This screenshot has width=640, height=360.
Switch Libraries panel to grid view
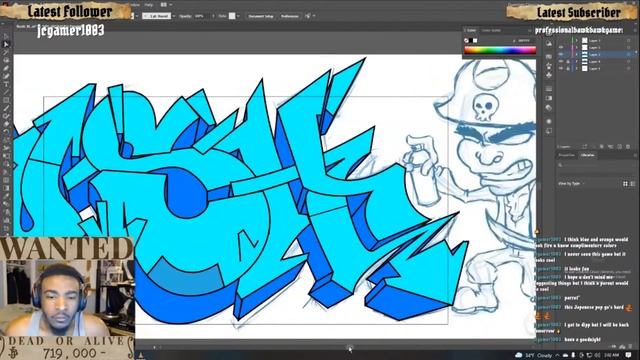(x=625, y=184)
